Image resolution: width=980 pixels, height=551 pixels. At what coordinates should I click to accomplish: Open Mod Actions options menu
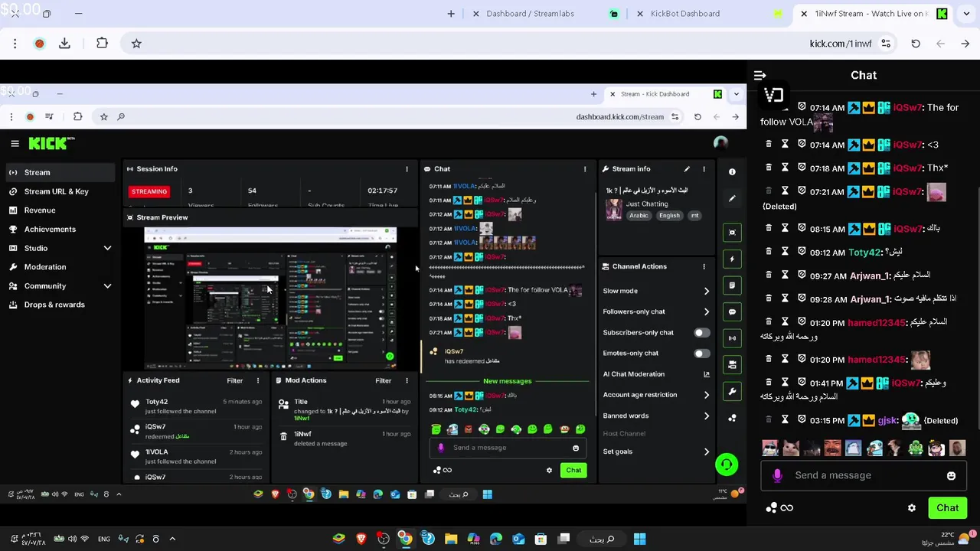tap(407, 380)
